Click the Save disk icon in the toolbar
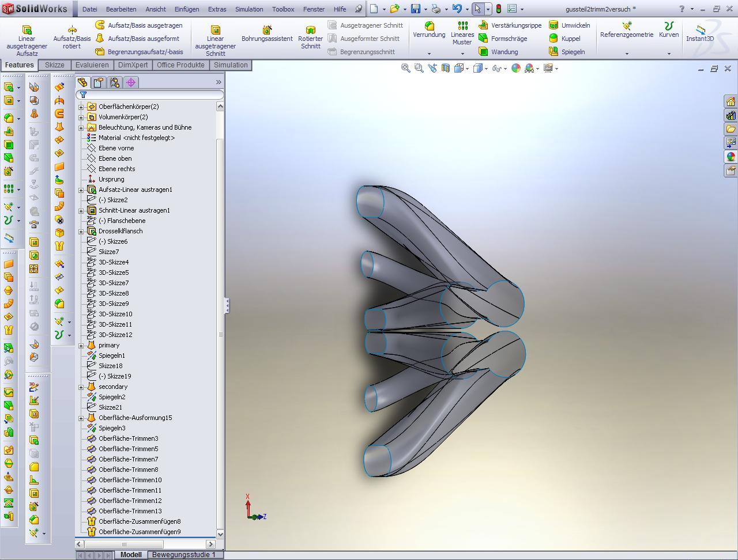This screenshot has height=560, width=738. [415, 9]
